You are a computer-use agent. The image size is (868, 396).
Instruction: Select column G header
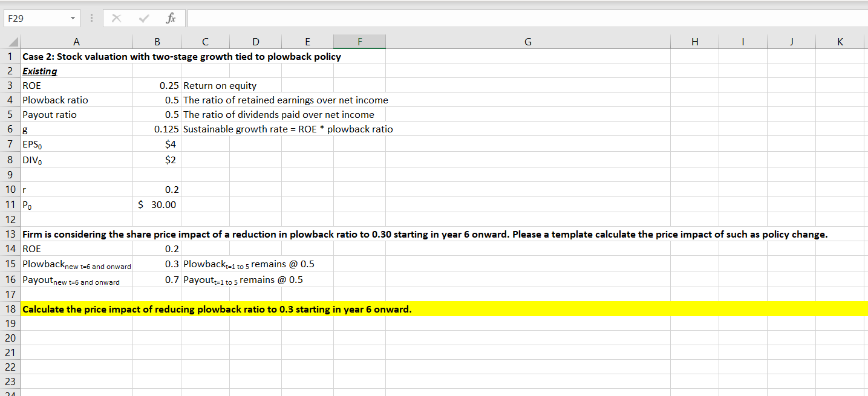[x=527, y=41]
